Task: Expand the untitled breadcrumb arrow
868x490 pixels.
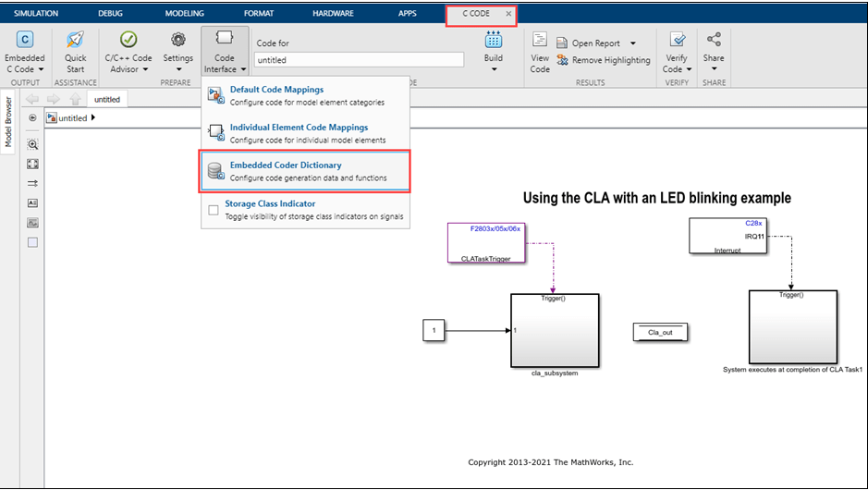Action: tap(93, 117)
